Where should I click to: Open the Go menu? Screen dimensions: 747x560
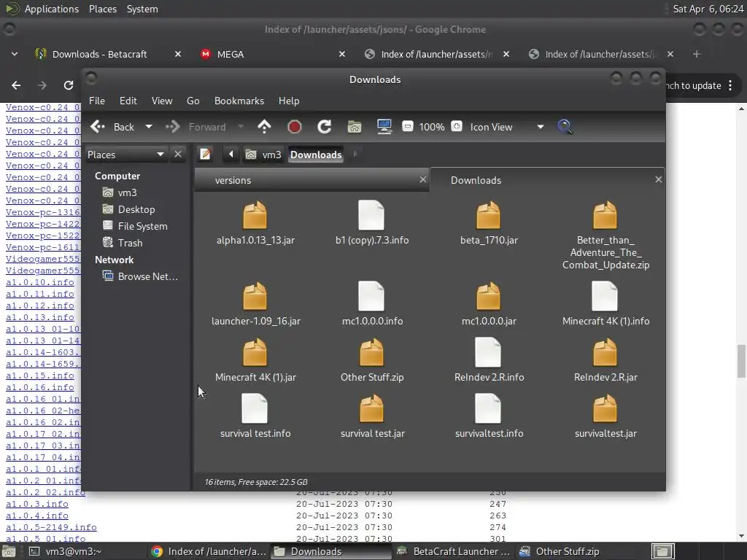coord(193,101)
